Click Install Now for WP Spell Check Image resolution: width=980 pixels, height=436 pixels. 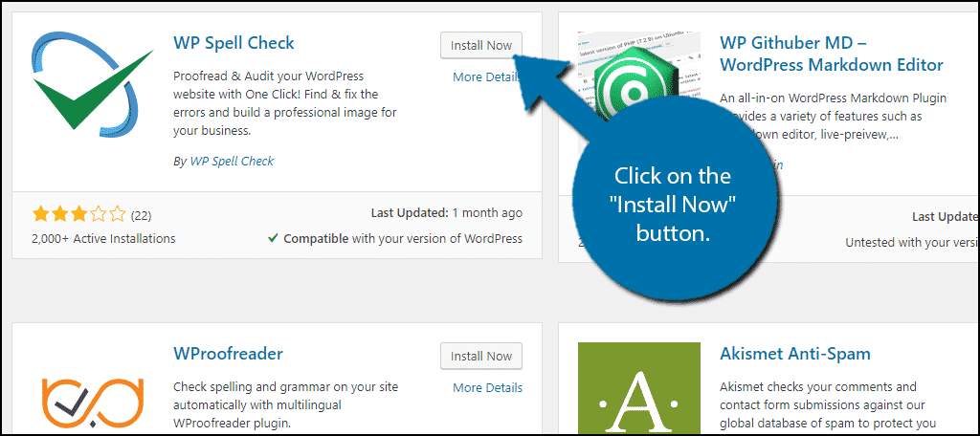(481, 46)
